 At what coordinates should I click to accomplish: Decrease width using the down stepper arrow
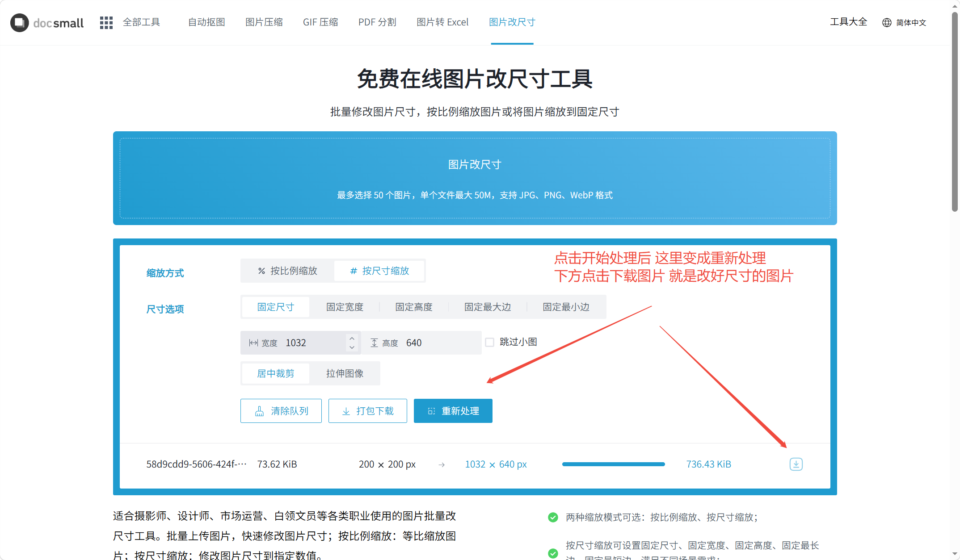pos(352,347)
